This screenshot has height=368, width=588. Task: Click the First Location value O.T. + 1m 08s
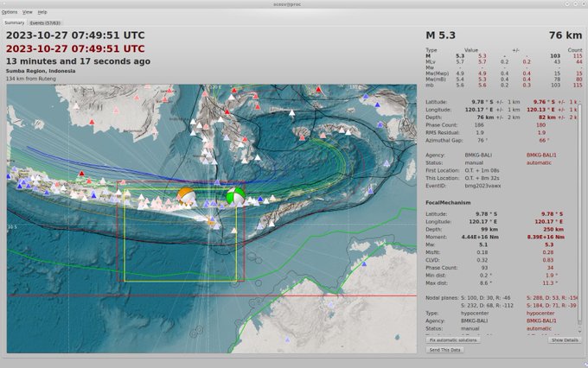482,170
